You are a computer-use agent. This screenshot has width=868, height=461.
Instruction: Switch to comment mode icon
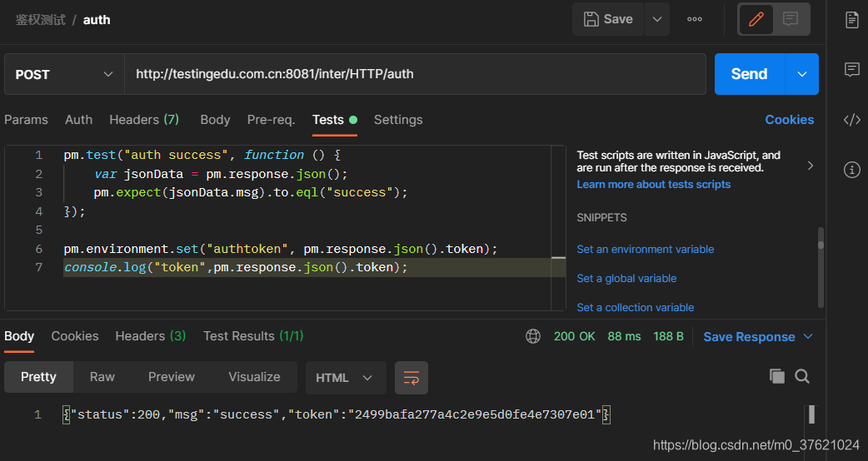(x=791, y=19)
